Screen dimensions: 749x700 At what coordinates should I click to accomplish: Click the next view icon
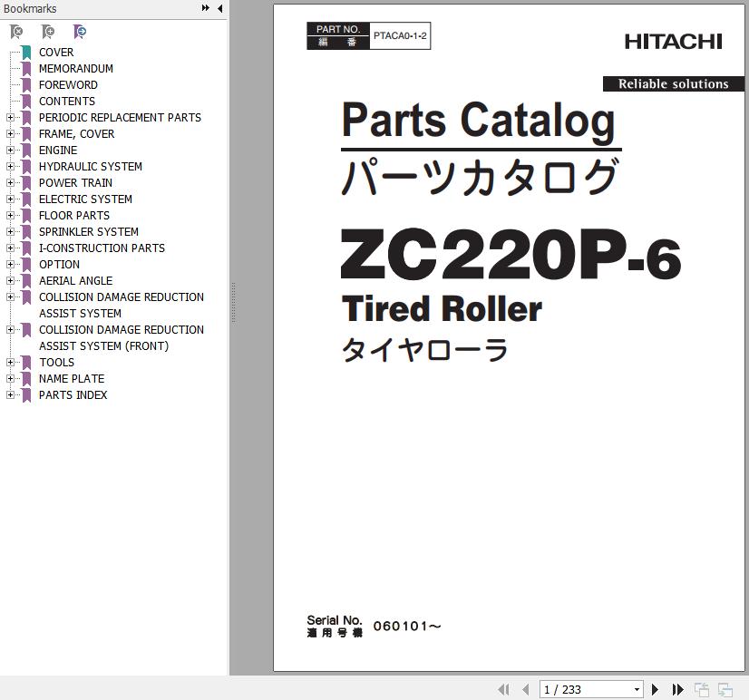[725, 689]
